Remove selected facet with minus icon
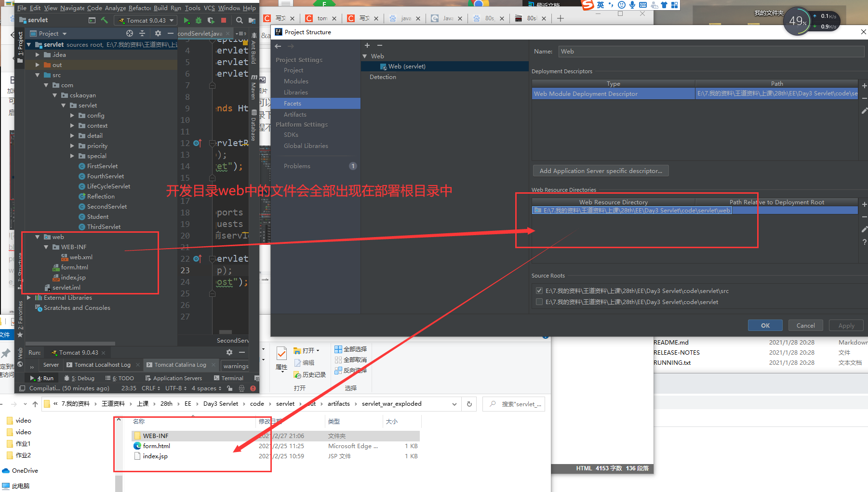Screen dimensions: 868x492 click(380, 45)
